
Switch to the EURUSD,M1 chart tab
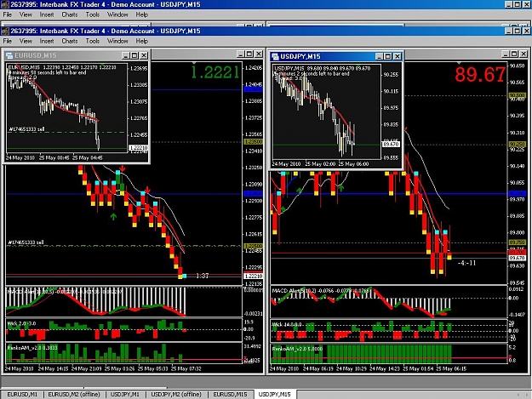(x=22, y=394)
